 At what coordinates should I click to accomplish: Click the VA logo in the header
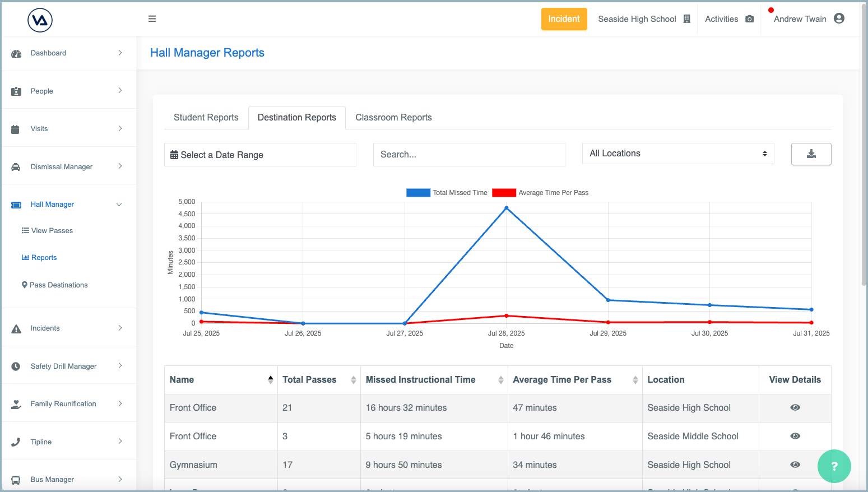point(40,20)
